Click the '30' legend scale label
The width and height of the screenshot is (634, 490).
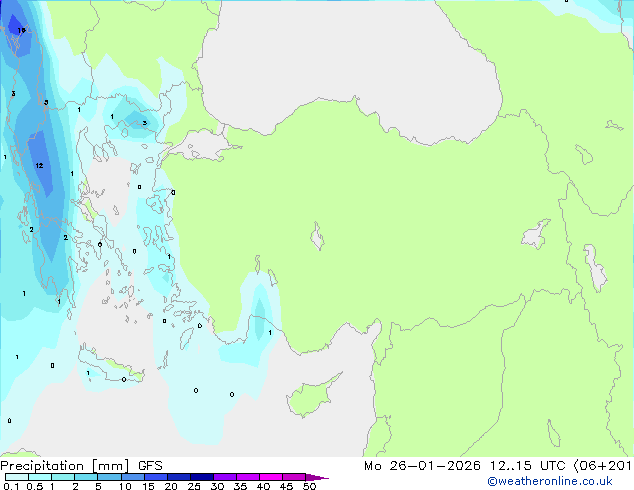pyautogui.click(x=217, y=486)
